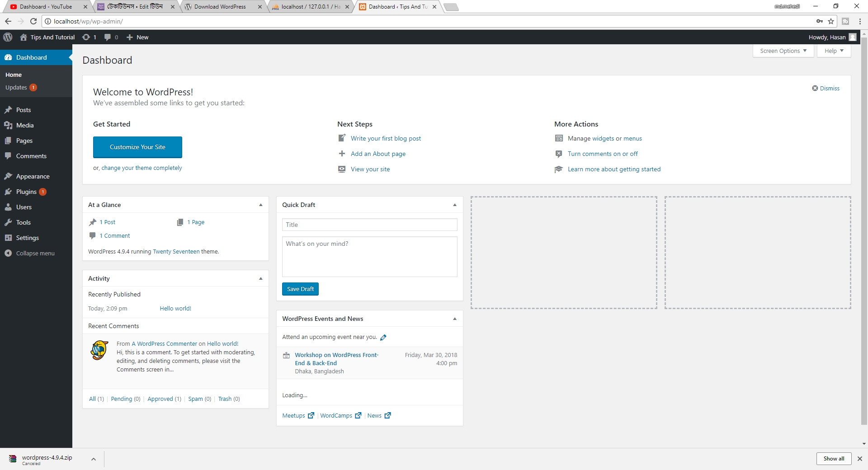The image size is (868, 470).
Task: Open Users icon in sidebar
Action: (8, 207)
